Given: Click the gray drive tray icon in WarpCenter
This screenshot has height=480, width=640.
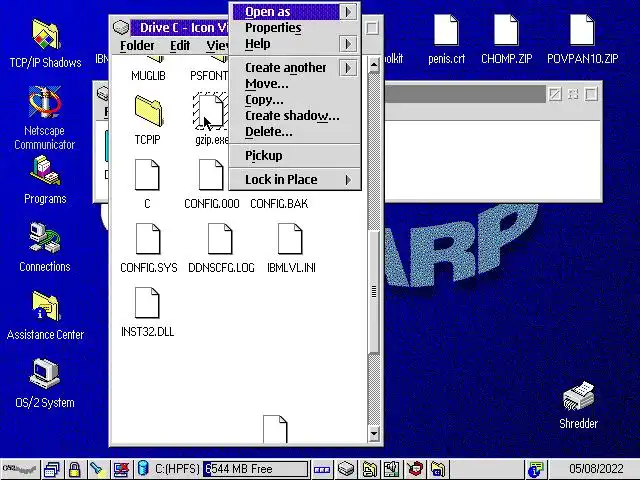Looking at the screenshot, I should (x=346, y=469).
